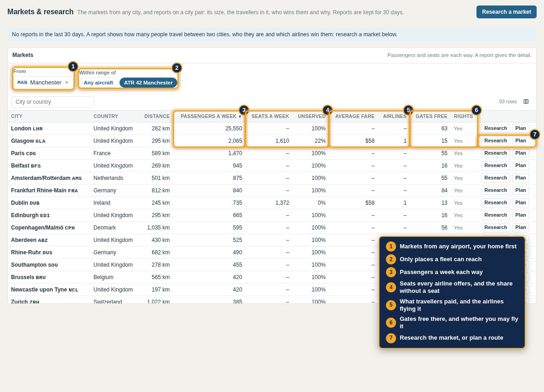The height and width of the screenshot is (392, 544).
Task: Research the London LHR market
Action: click(x=495, y=128)
